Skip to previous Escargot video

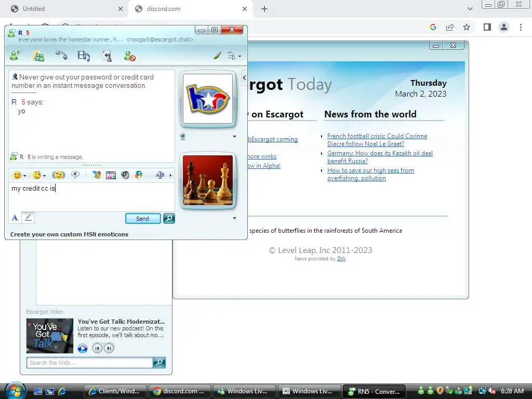coord(97,348)
